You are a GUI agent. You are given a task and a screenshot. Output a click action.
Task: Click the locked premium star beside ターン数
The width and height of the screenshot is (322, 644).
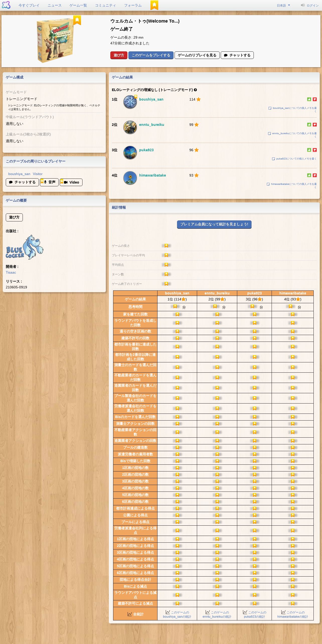pos(166,274)
